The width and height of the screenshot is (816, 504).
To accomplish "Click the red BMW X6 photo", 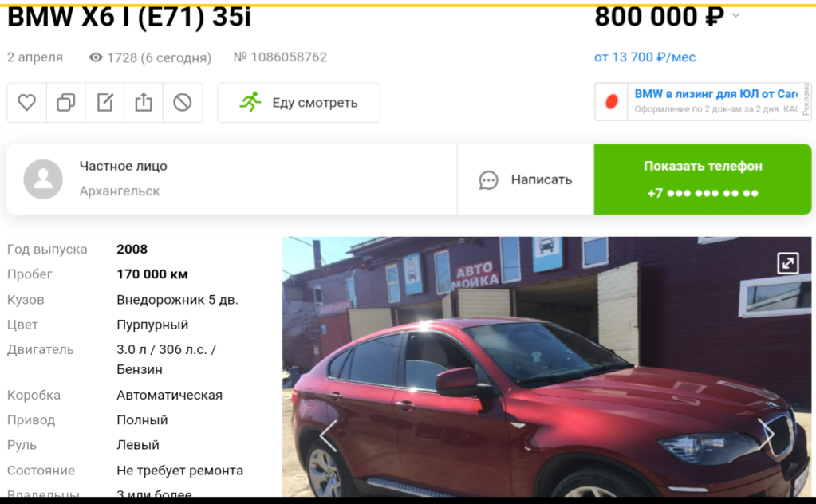I will (546, 367).
